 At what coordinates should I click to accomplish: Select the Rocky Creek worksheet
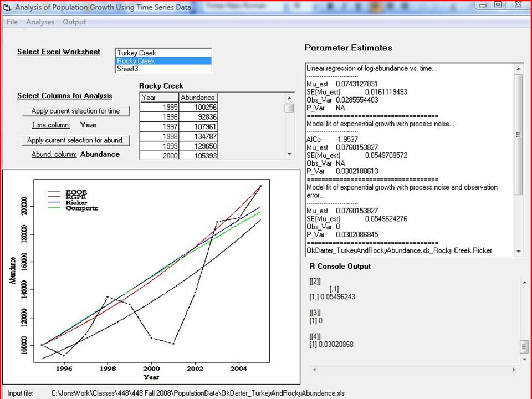pos(163,61)
